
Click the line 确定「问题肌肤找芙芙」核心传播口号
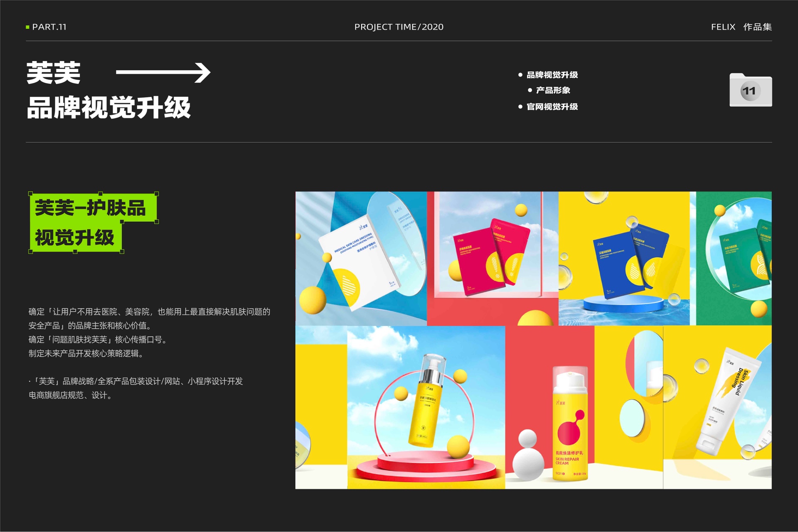[x=99, y=340]
